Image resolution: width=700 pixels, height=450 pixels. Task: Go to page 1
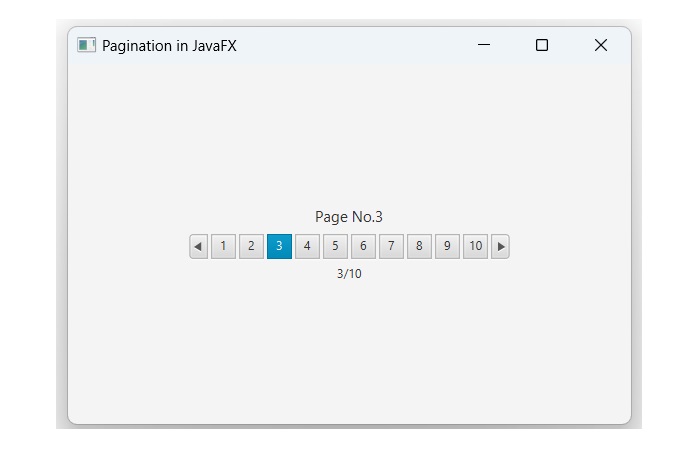pyautogui.click(x=223, y=246)
